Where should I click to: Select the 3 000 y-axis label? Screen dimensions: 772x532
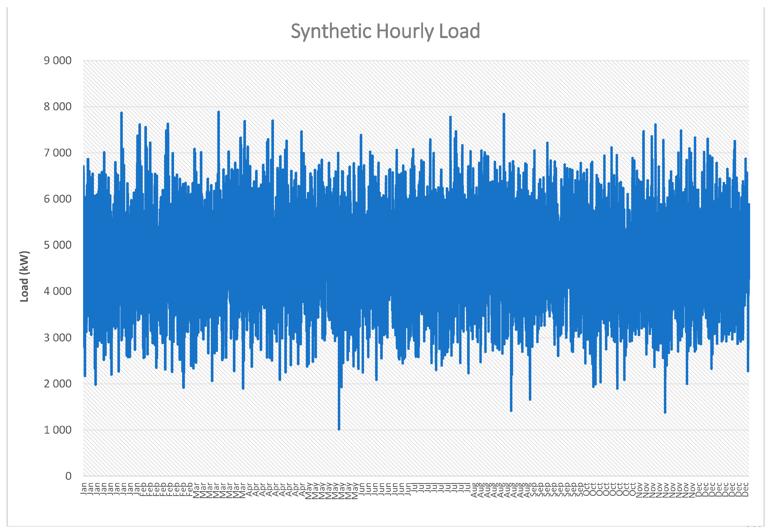(x=57, y=338)
